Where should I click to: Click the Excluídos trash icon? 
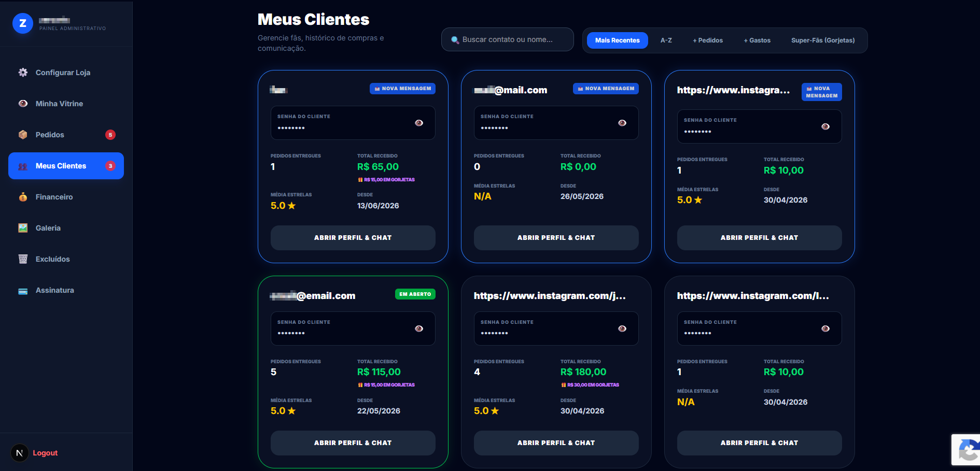tap(23, 259)
